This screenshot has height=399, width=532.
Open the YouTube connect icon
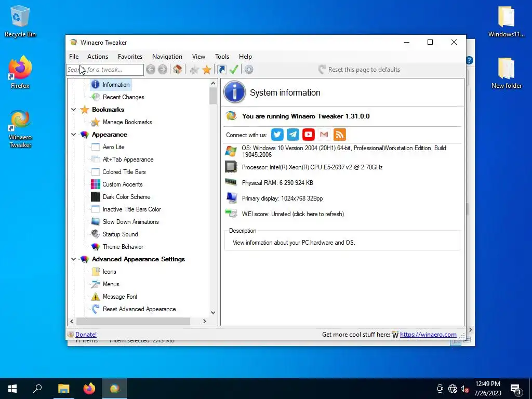pyautogui.click(x=309, y=135)
